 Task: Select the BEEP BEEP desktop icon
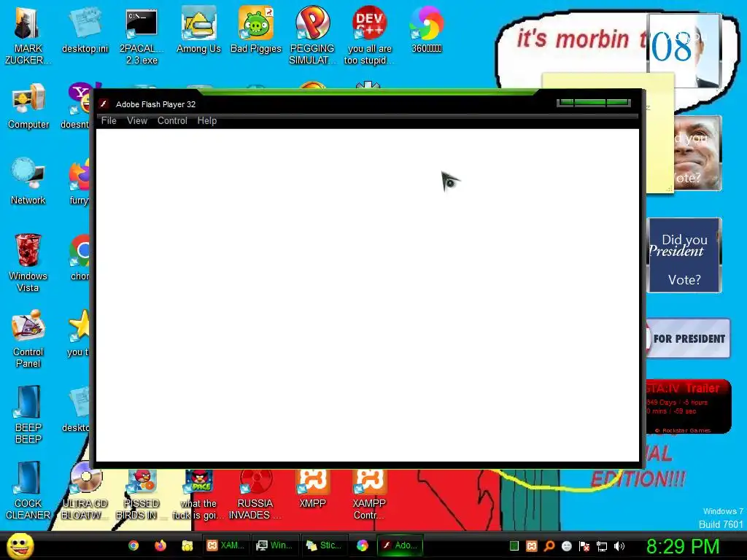(28, 415)
